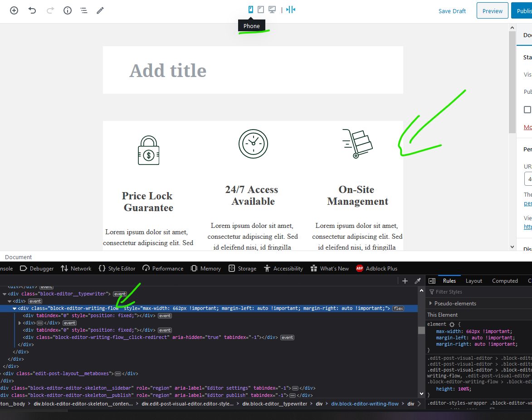Switch to the Rules tab
532x420 pixels.
click(x=449, y=280)
